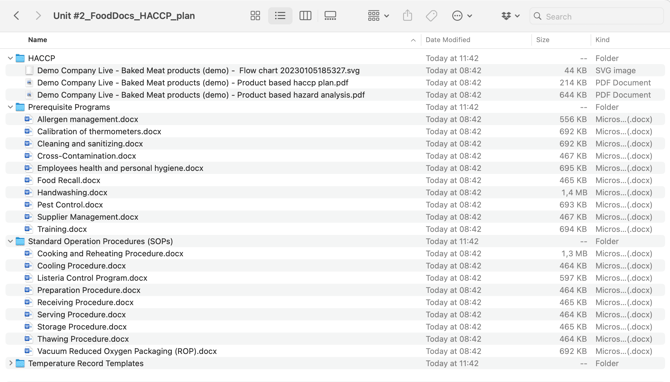
Task: Switch to gallery view
Action: coord(330,16)
